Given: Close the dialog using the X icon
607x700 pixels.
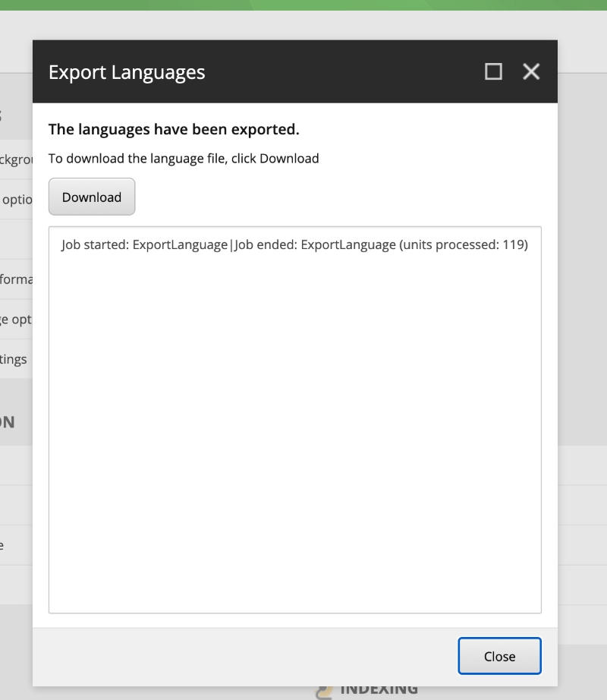Looking at the screenshot, I should [x=530, y=71].
